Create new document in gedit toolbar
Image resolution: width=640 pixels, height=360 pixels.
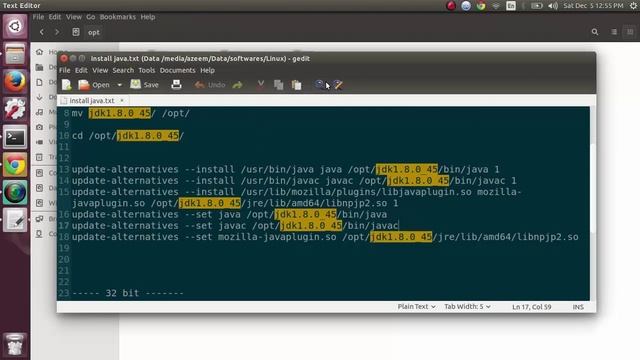[67, 85]
